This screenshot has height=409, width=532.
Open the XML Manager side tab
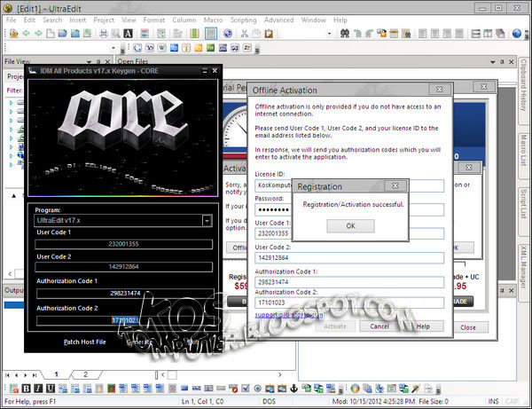[523, 271]
